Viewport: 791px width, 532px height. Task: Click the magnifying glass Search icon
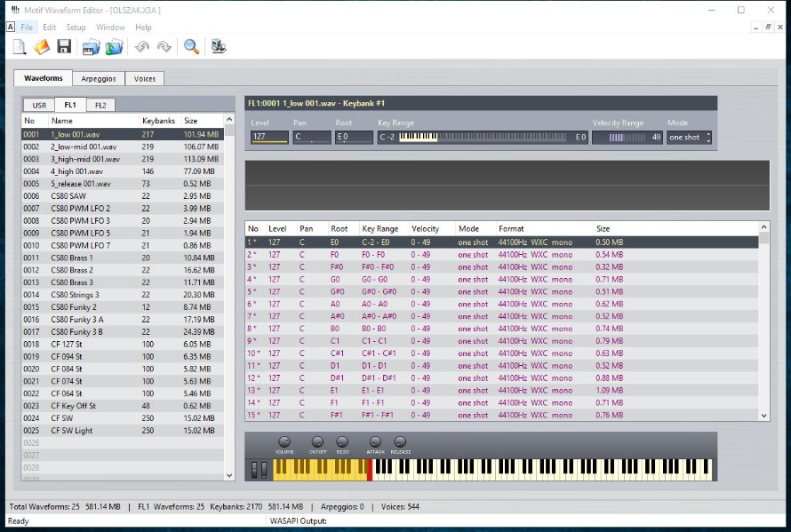click(x=191, y=47)
